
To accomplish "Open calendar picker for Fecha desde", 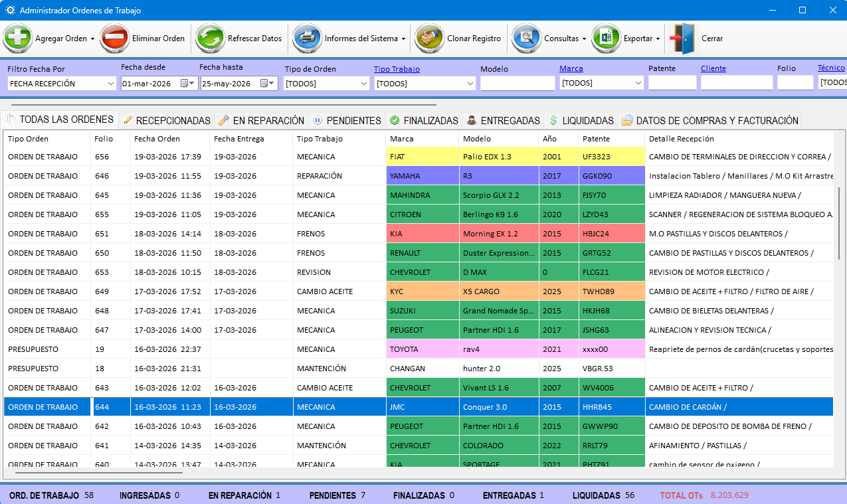I will (184, 84).
